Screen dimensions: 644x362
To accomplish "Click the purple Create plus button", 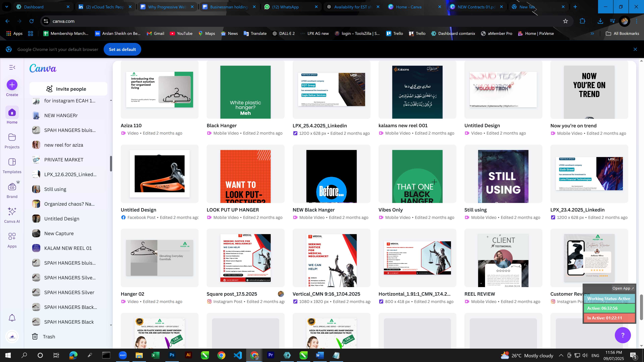I will pyautogui.click(x=12, y=85).
